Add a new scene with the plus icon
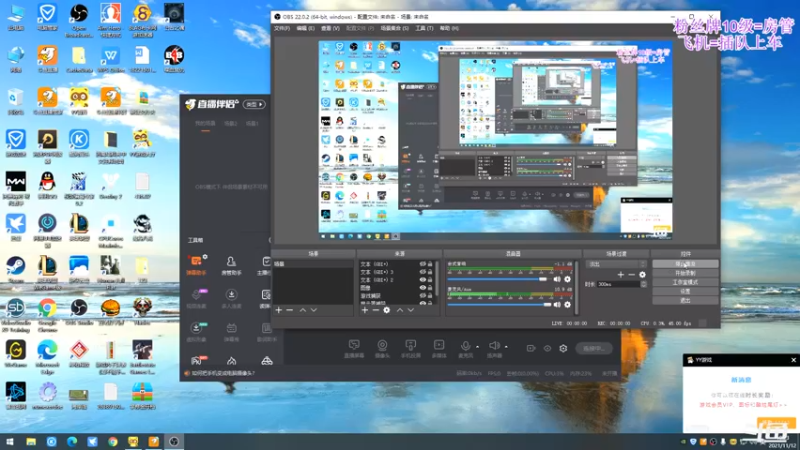The height and width of the screenshot is (450, 800). 279,310
